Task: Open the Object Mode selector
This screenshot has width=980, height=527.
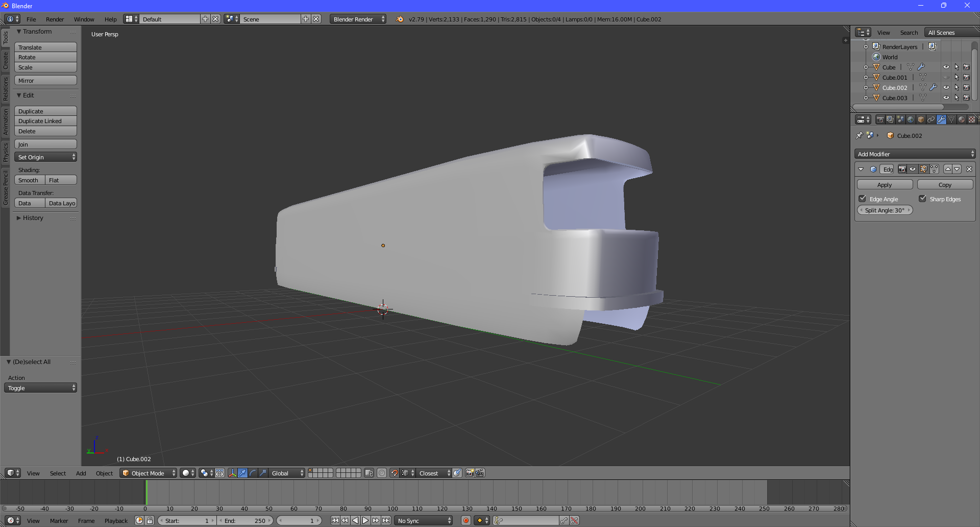Action: pos(149,473)
